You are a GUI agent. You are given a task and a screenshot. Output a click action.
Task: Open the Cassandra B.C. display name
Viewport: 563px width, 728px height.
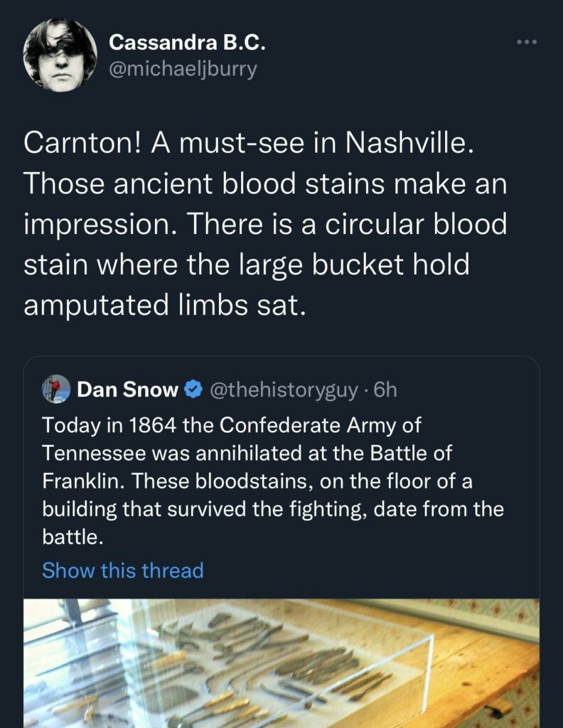point(187,43)
